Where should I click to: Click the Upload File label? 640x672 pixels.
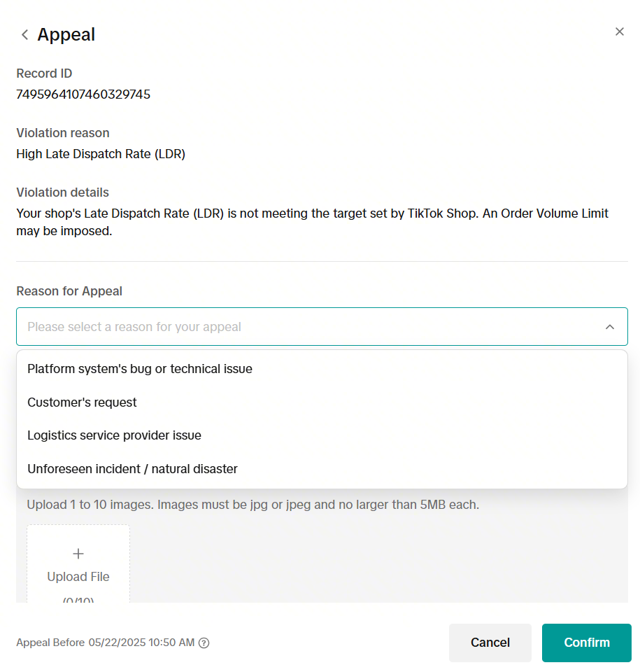pos(78,577)
